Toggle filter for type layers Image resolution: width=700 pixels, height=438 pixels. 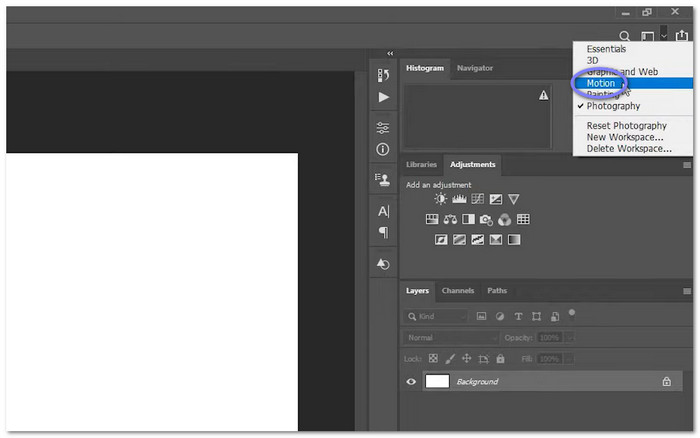click(x=518, y=317)
